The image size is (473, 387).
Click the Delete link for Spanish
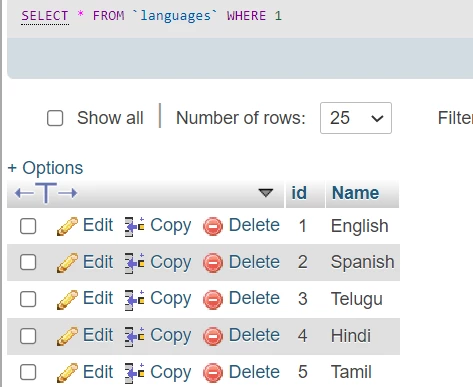point(254,262)
